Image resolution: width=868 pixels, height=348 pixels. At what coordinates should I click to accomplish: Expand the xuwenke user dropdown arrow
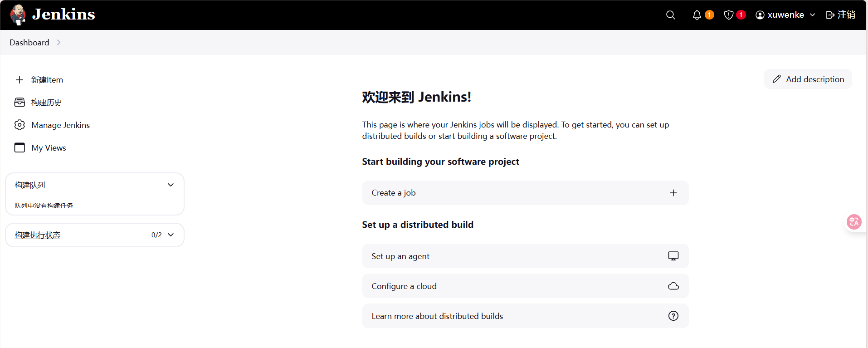point(812,15)
